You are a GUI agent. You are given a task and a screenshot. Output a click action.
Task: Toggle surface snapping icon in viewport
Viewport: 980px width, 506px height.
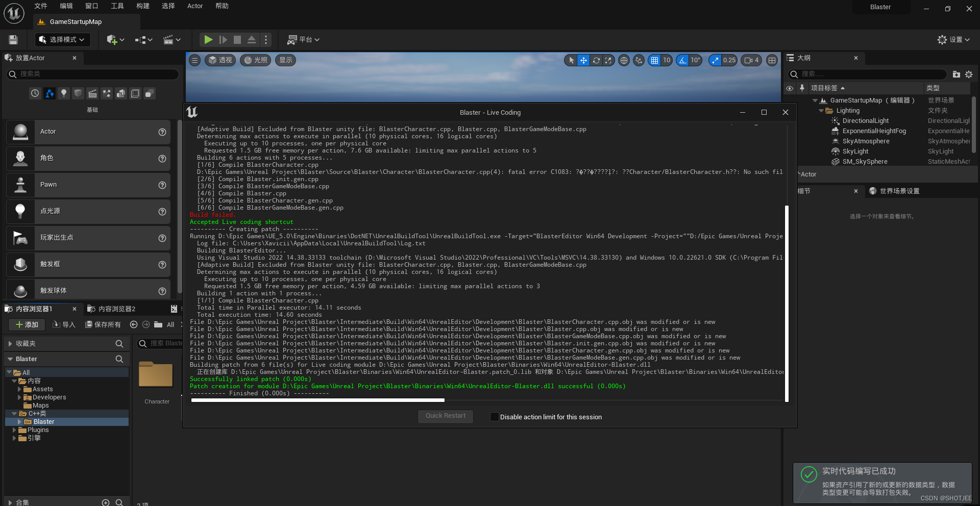pyautogui.click(x=639, y=60)
